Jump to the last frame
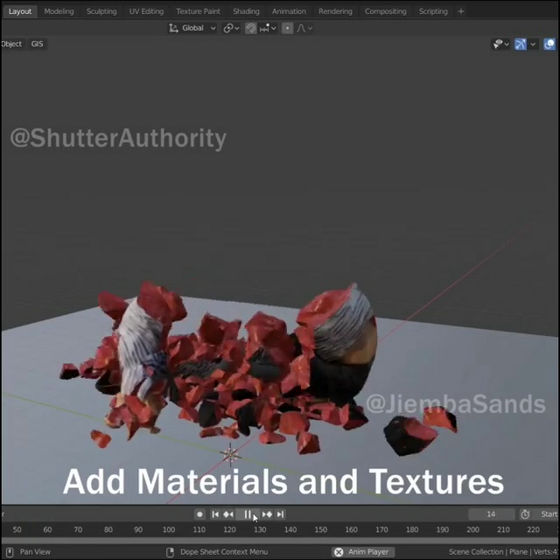 pyautogui.click(x=280, y=514)
